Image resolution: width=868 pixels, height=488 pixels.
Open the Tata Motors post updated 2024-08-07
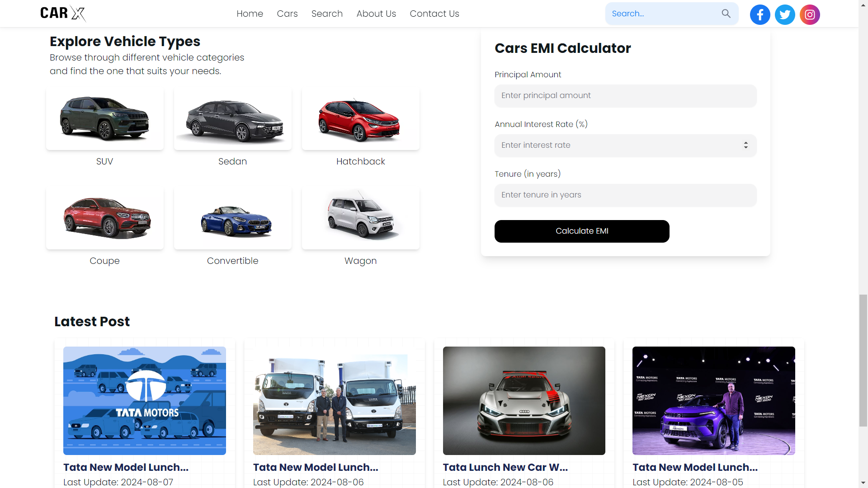tap(144, 401)
